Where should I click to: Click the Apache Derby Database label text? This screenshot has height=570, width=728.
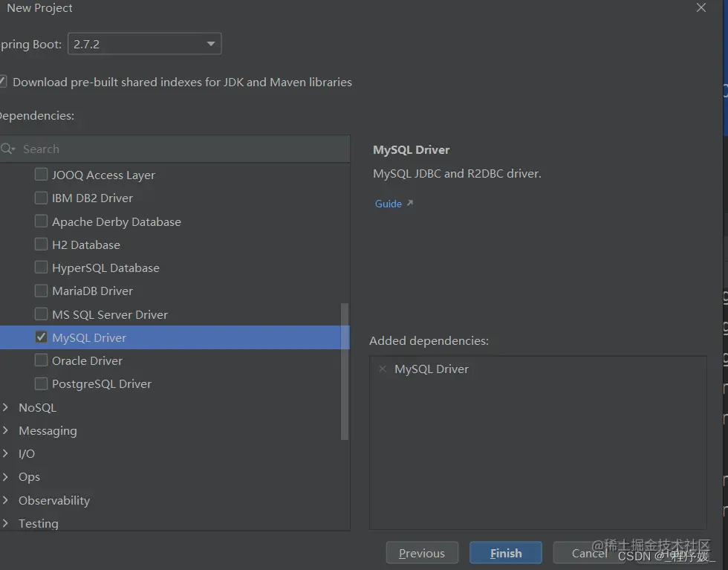click(117, 222)
